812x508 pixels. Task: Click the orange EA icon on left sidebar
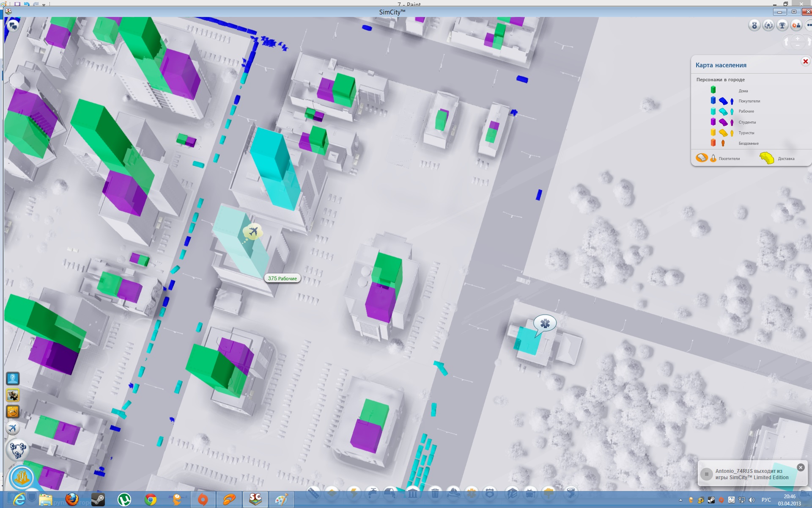[x=13, y=411]
